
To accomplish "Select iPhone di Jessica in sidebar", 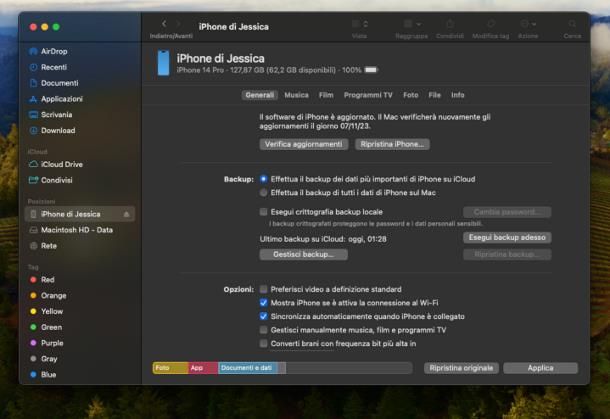I will (x=80, y=214).
